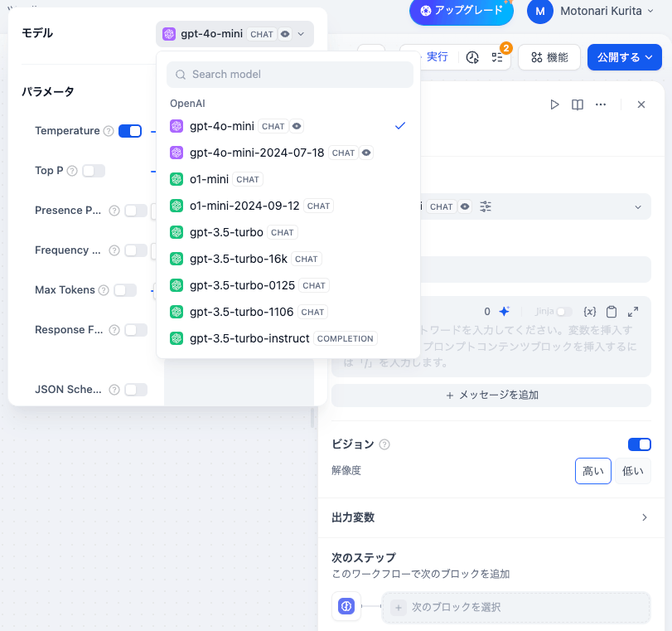Click the user avatar M icon
This screenshot has width=672, height=631.
tap(540, 11)
